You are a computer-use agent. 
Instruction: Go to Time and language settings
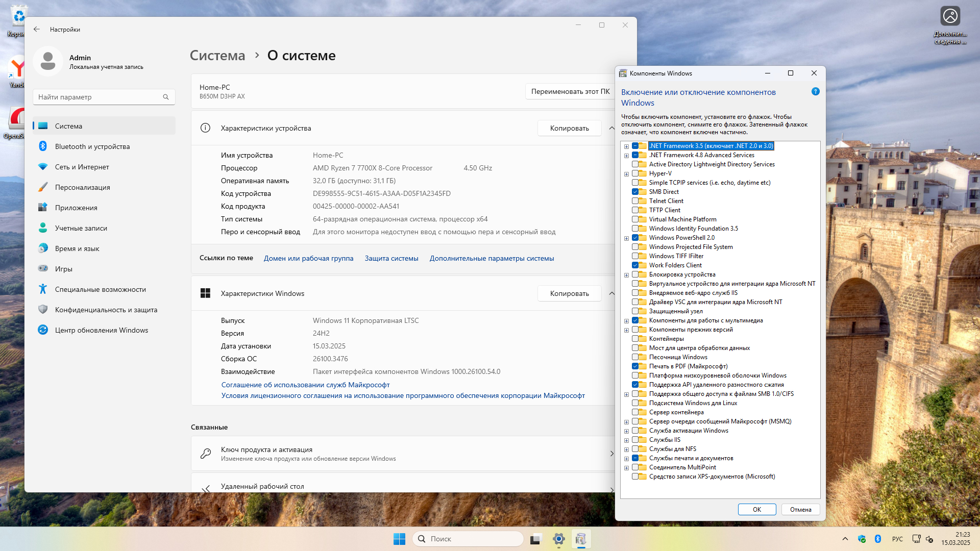77,248
